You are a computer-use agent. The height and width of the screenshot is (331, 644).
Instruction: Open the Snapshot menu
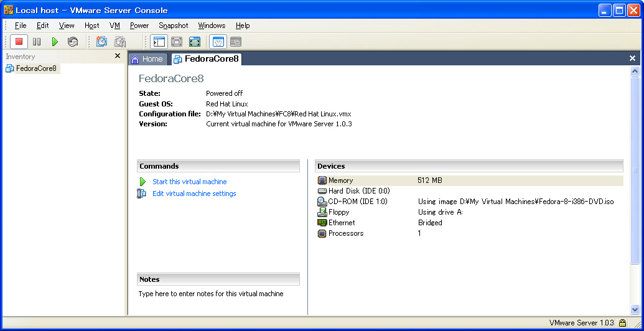(173, 26)
